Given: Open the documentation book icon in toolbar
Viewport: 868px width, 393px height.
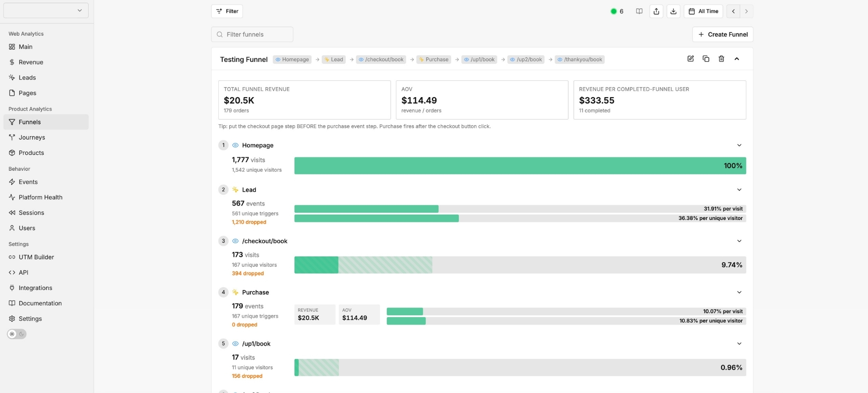Looking at the screenshot, I should pyautogui.click(x=639, y=11).
